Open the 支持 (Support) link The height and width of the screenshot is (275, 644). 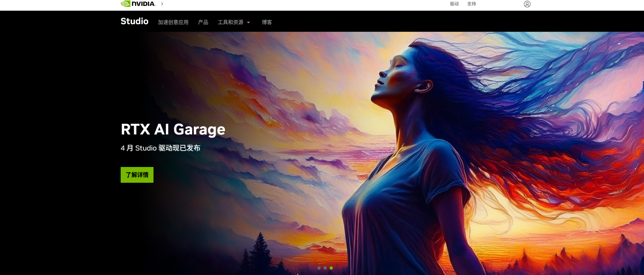tap(471, 4)
